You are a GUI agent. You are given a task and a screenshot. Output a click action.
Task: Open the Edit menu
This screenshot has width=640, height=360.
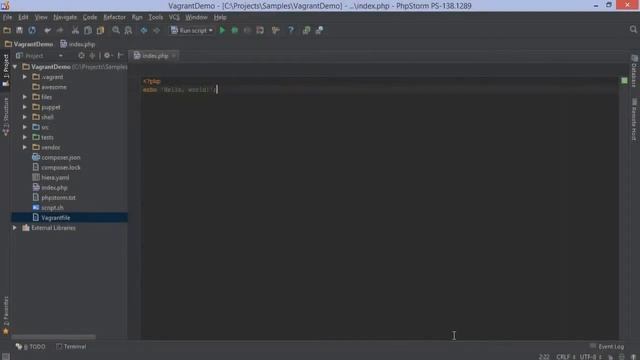[23, 17]
